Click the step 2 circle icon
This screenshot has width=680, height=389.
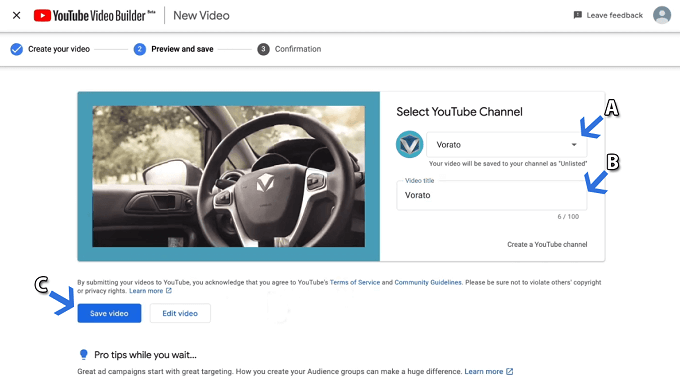pyautogui.click(x=140, y=49)
